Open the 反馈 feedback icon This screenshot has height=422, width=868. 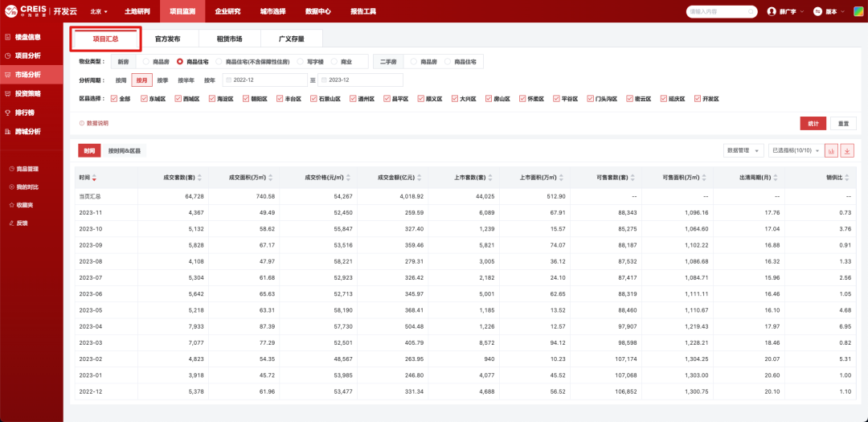click(11, 223)
